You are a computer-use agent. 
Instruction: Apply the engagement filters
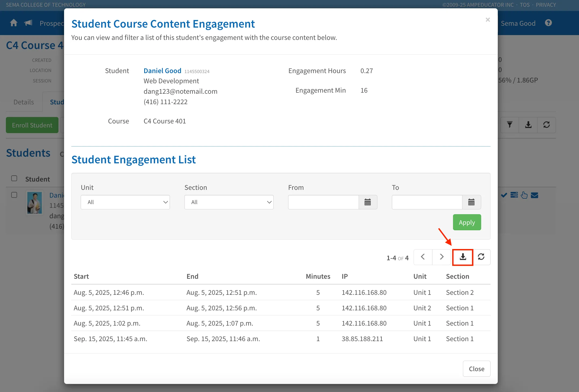pos(467,222)
